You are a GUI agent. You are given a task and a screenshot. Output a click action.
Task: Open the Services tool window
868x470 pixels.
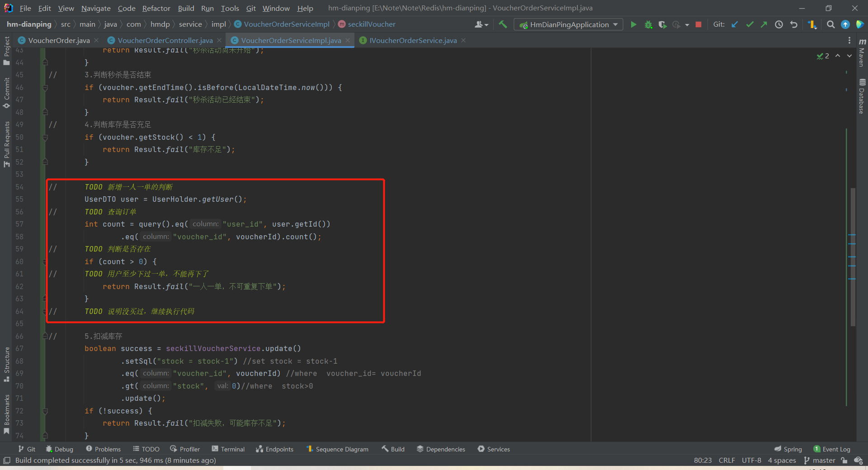click(x=494, y=449)
